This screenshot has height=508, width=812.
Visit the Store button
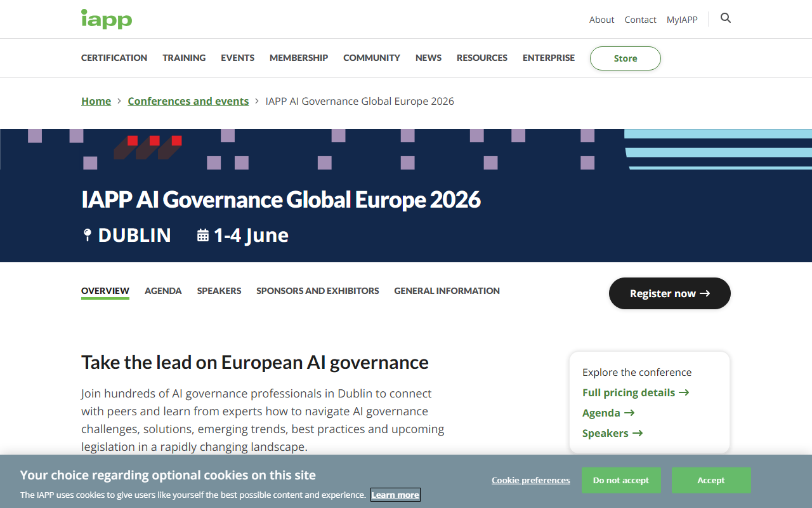tap(625, 58)
